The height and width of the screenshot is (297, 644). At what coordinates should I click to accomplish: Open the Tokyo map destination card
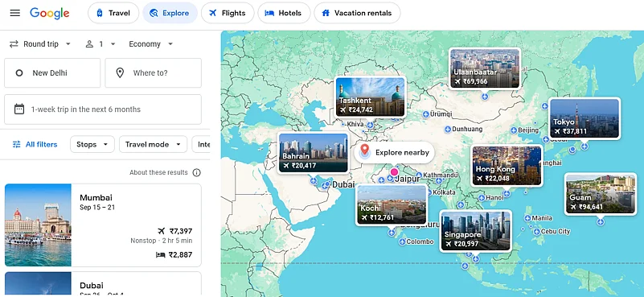pyautogui.click(x=584, y=118)
